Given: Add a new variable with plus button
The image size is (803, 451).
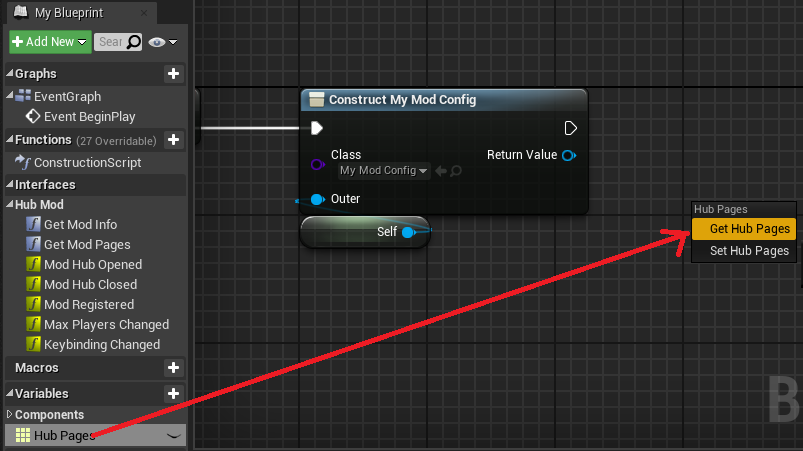Looking at the screenshot, I should [173, 394].
